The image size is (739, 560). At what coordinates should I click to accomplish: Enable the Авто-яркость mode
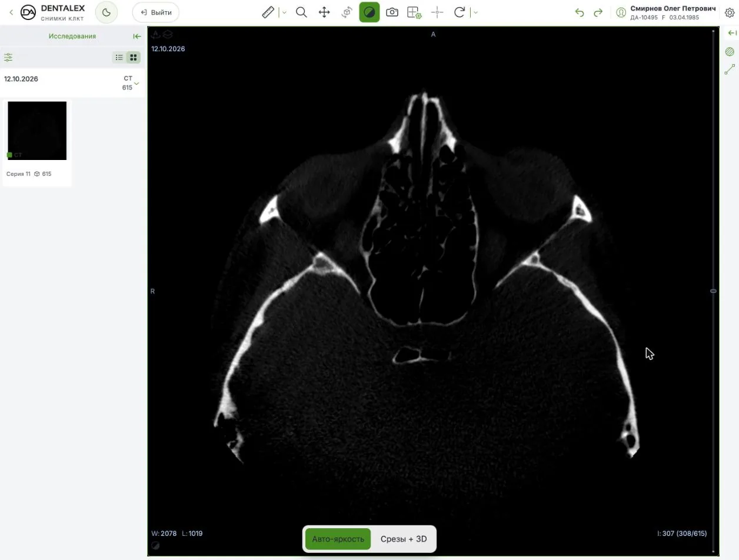338,539
